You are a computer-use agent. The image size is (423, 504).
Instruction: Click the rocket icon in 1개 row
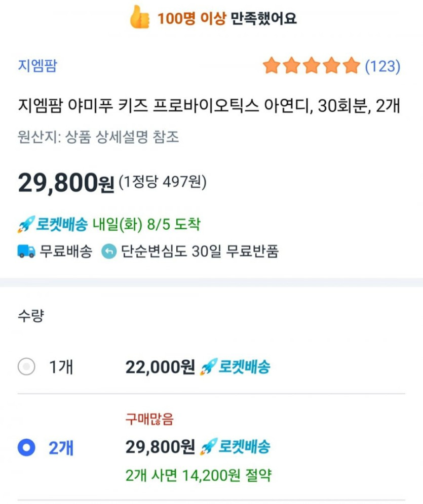coord(209,366)
